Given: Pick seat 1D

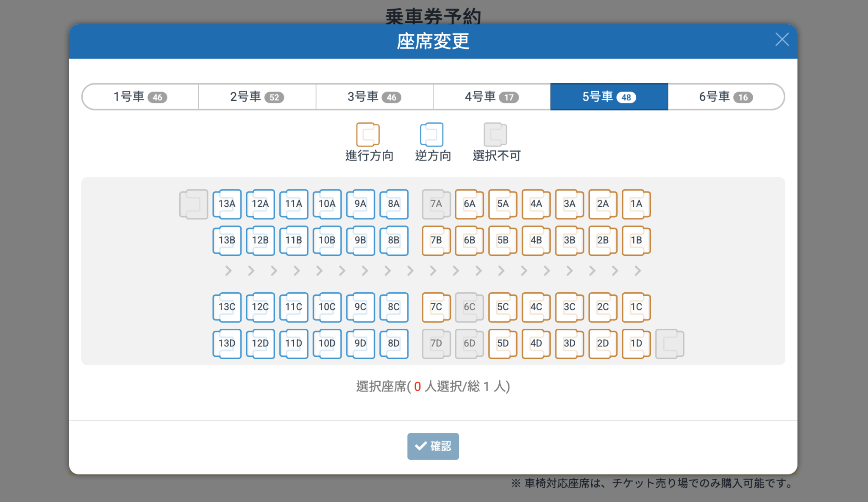Looking at the screenshot, I should (636, 343).
